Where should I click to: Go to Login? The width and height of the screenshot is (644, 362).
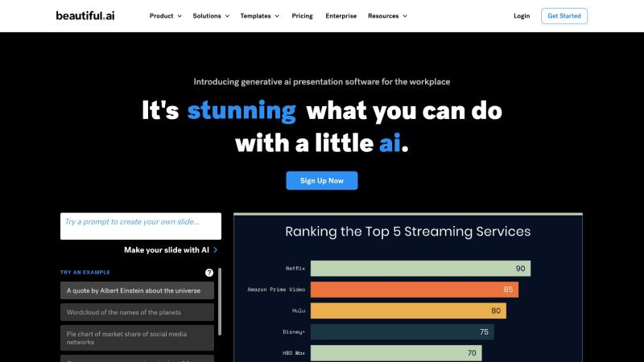522,15
